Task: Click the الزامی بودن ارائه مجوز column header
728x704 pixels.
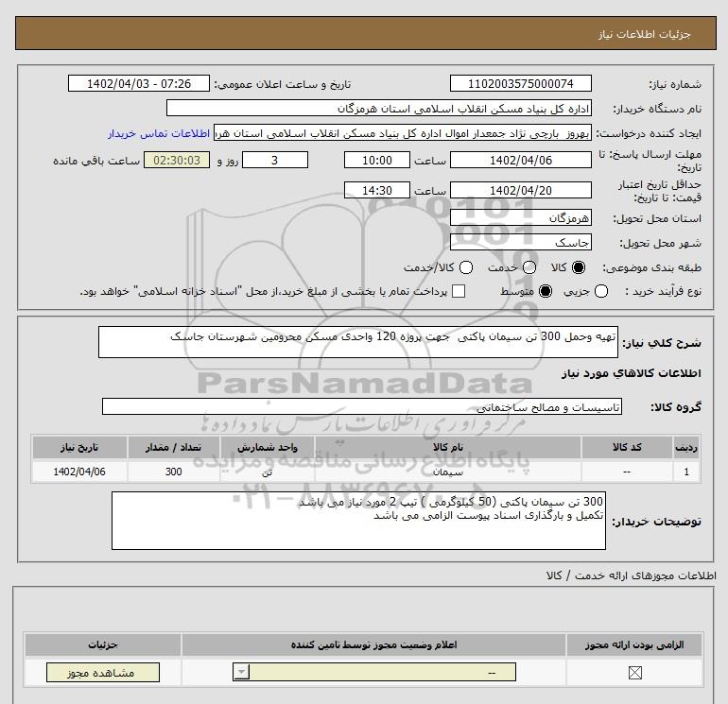Action: 634,644
